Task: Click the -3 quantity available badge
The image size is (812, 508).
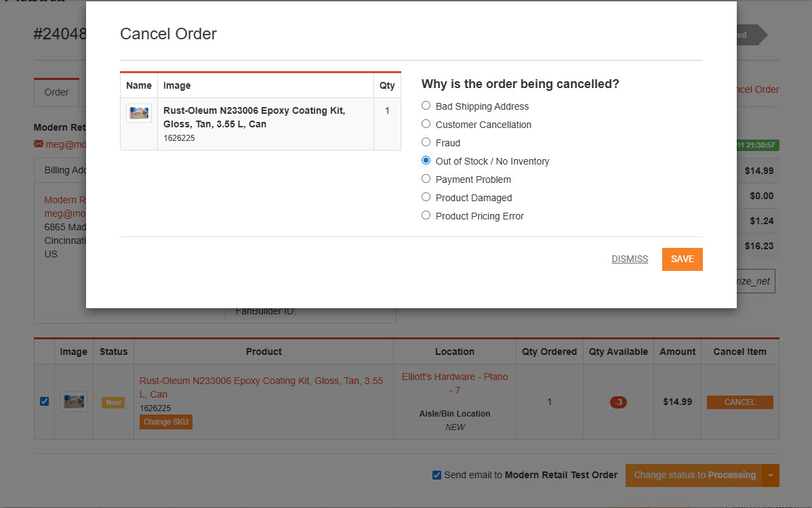Action: [618, 402]
